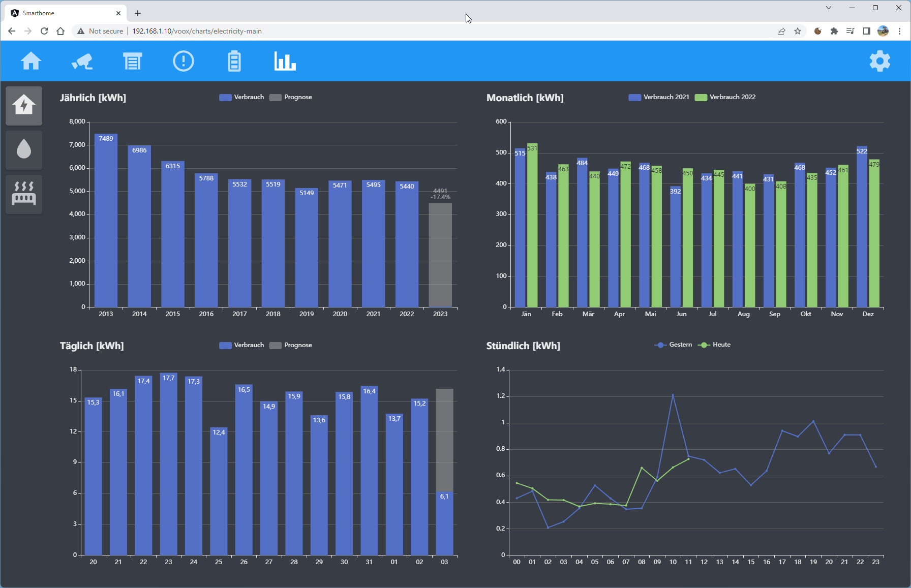Image resolution: width=911 pixels, height=588 pixels.
Task: Toggle the browser side panel icon
Action: (x=867, y=31)
